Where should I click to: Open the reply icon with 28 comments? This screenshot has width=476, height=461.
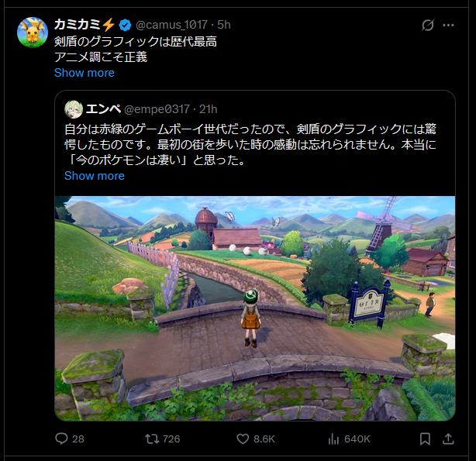coord(61,439)
